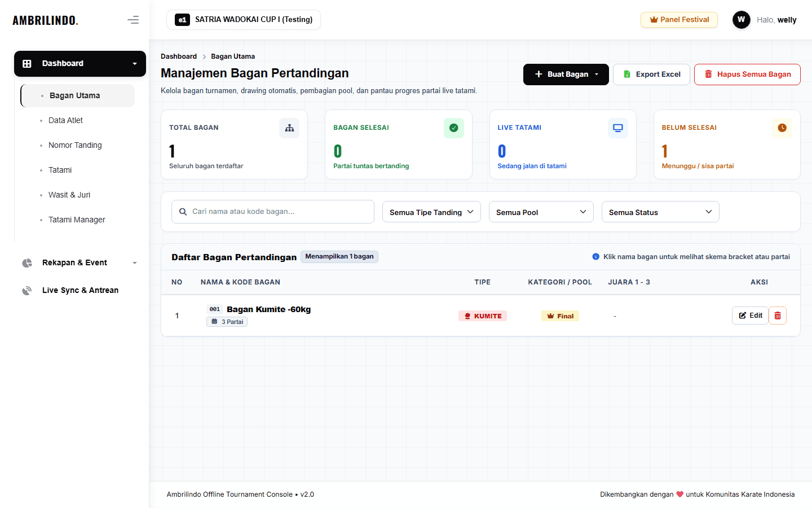812x508 pixels.
Task: Click the e1 event badge icon
Action: (182, 20)
